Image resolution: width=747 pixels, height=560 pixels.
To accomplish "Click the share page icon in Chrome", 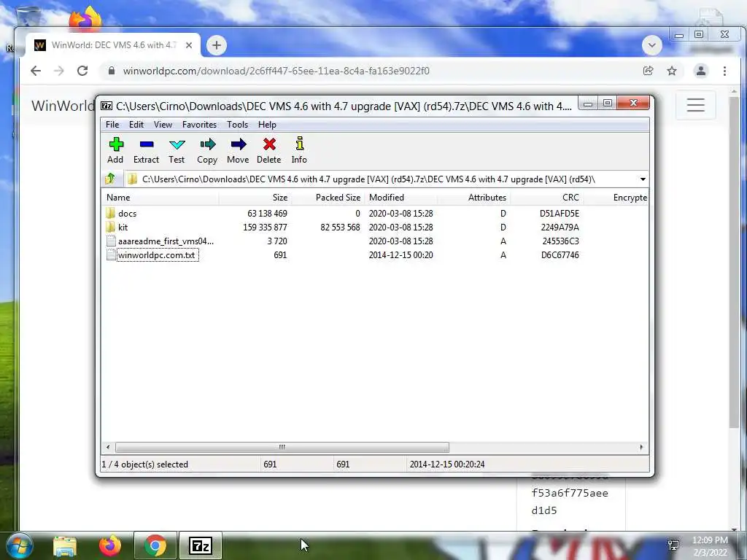I will [x=648, y=71].
